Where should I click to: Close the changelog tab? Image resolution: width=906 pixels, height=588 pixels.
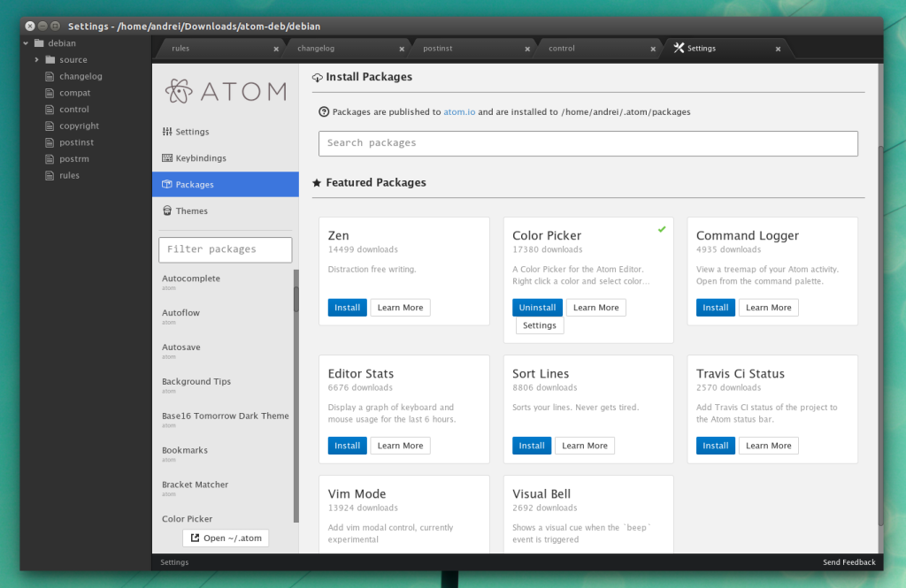pos(402,50)
